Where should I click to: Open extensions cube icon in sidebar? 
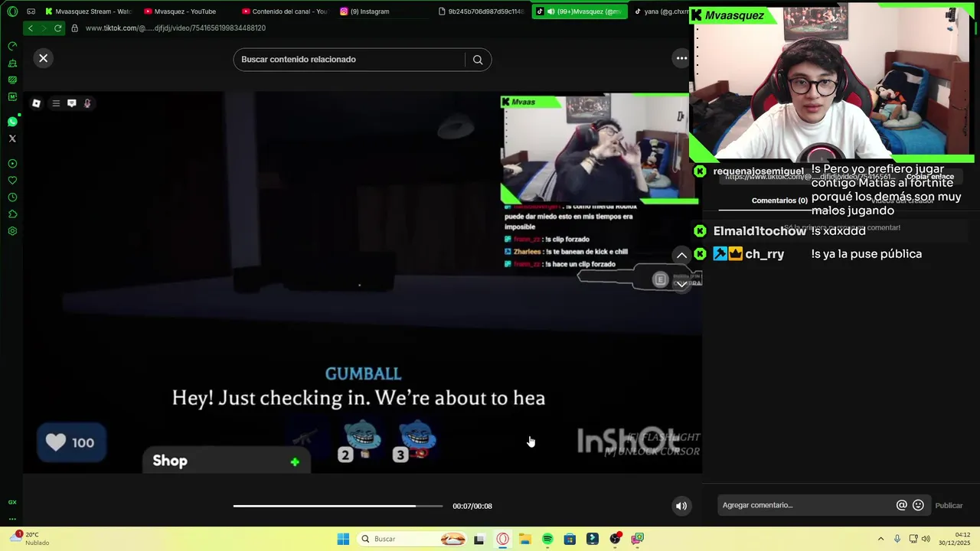click(12, 214)
